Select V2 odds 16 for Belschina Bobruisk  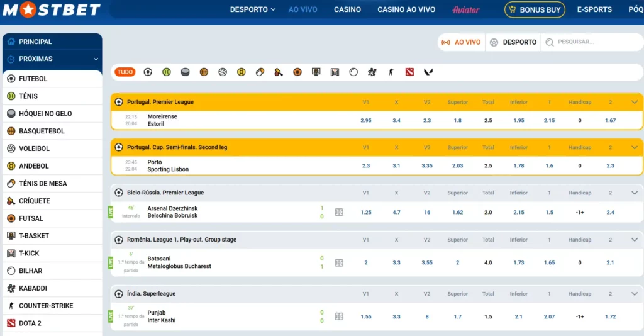(427, 213)
